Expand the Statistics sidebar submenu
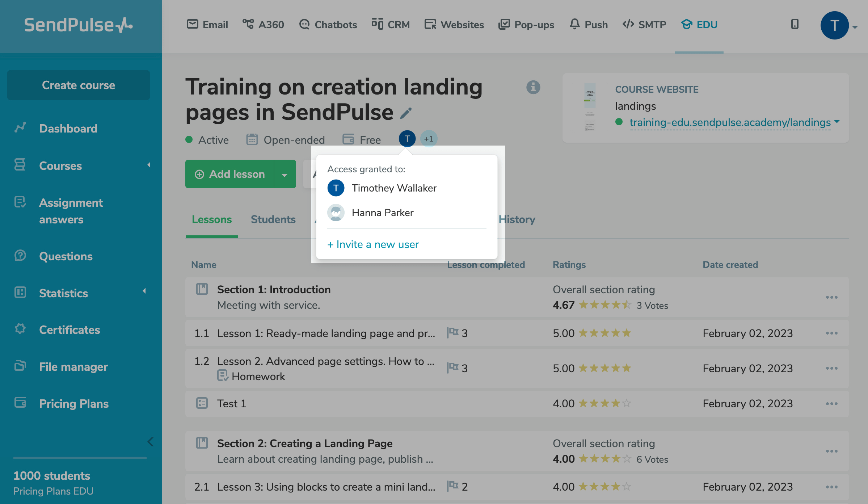Viewport: 868px width, 504px height. pos(144,291)
